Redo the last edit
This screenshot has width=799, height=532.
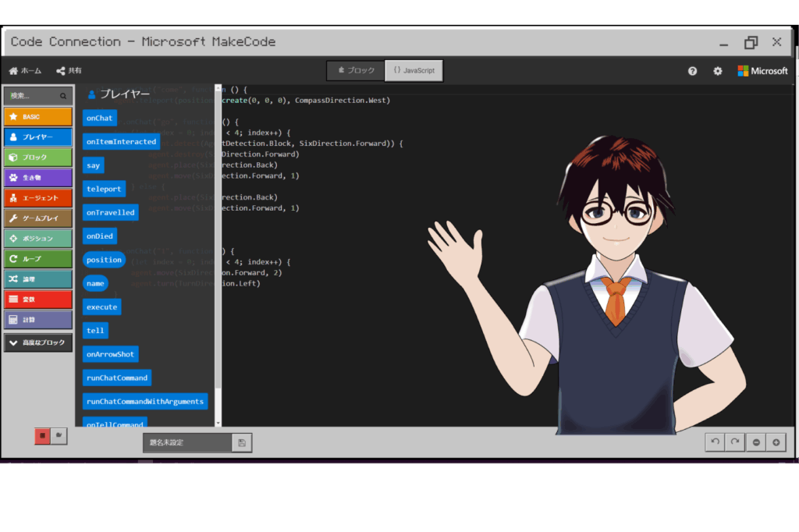(x=735, y=442)
